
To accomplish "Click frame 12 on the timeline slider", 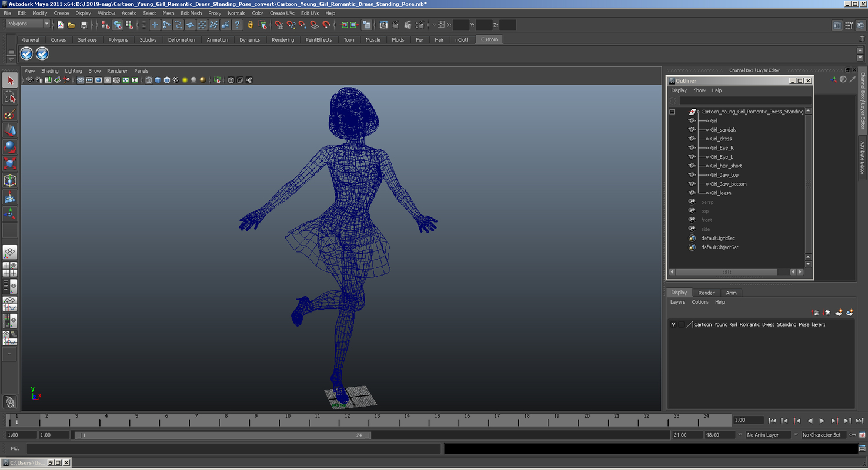I will click(348, 421).
